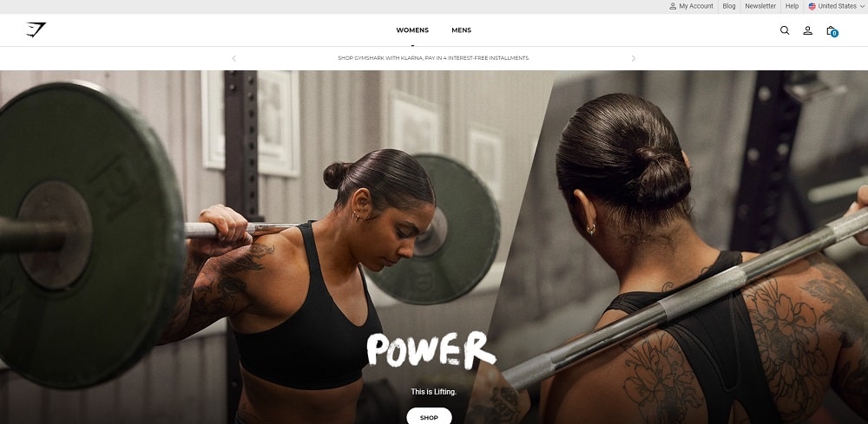Screen dimensions: 868x424
Task: Open the Newsletter link
Action: click(x=760, y=6)
